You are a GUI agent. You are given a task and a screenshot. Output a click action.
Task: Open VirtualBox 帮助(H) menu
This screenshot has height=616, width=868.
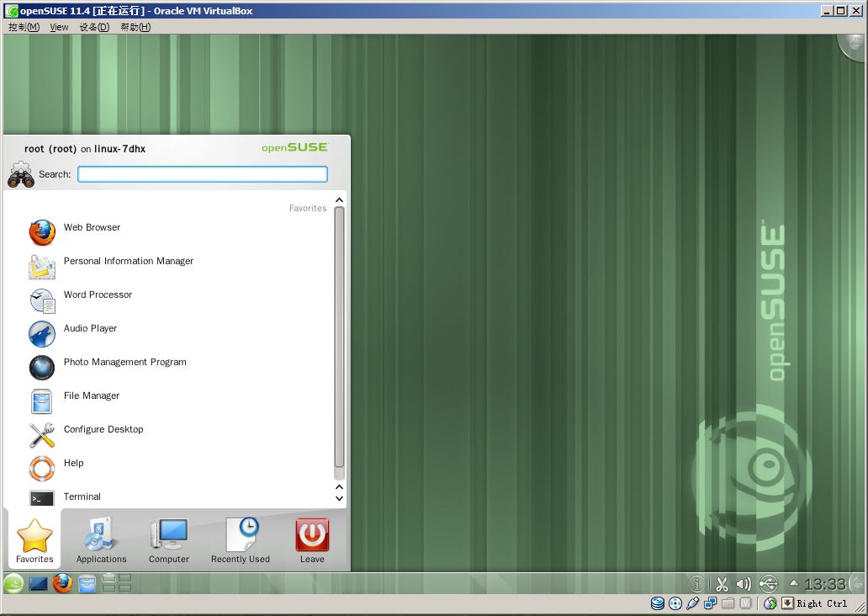pos(135,27)
